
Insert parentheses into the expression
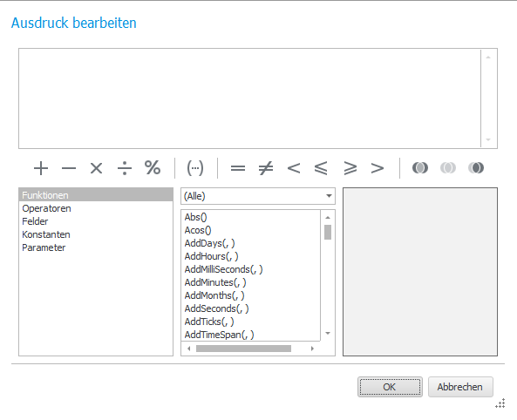pyautogui.click(x=195, y=168)
